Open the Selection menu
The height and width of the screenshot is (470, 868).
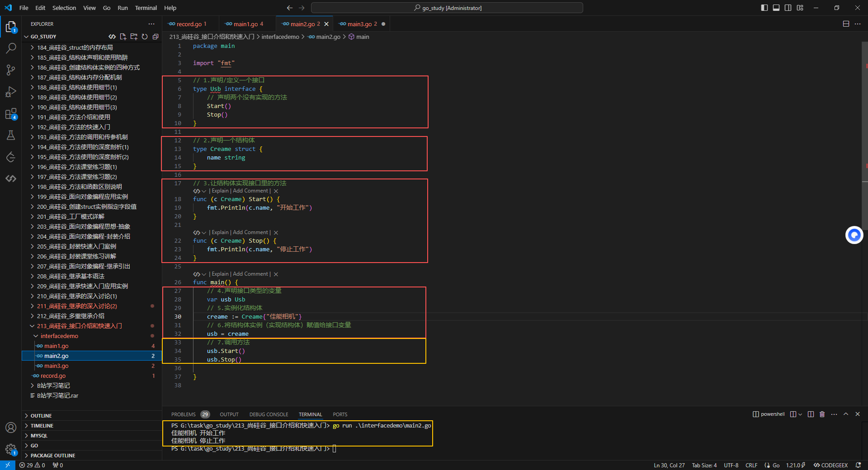pyautogui.click(x=64, y=8)
